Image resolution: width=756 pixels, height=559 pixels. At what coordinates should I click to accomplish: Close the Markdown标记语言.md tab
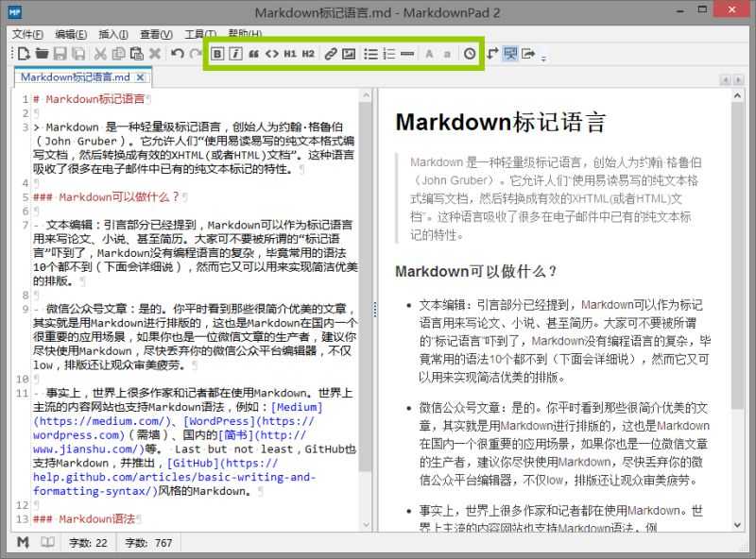click(x=140, y=77)
